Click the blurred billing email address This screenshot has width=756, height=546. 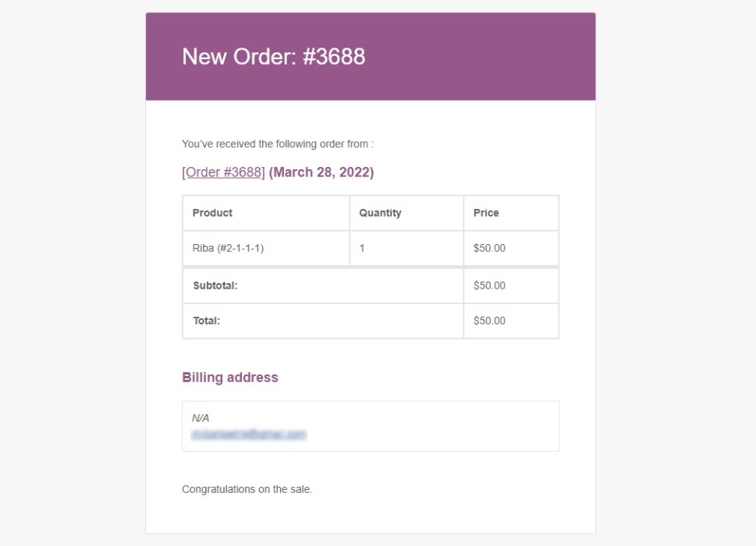pyautogui.click(x=249, y=434)
